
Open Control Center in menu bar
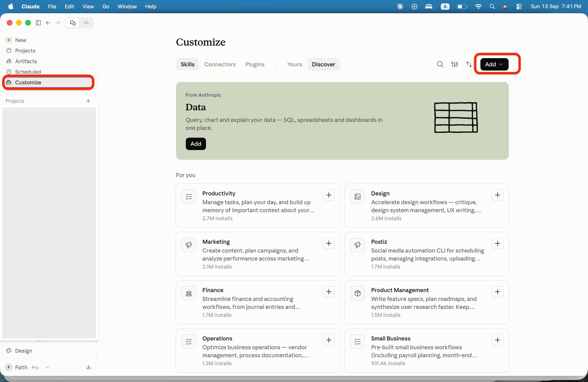(x=519, y=6)
